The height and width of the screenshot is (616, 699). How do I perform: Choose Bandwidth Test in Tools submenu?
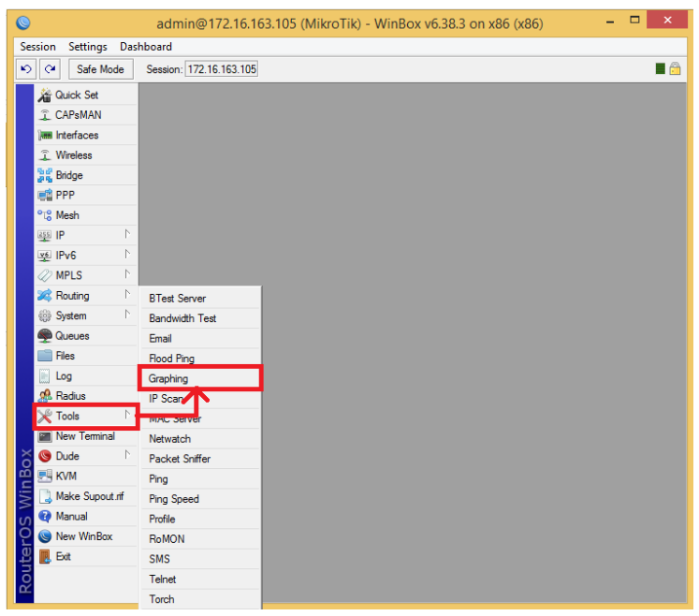pyautogui.click(x=200, y=318)
